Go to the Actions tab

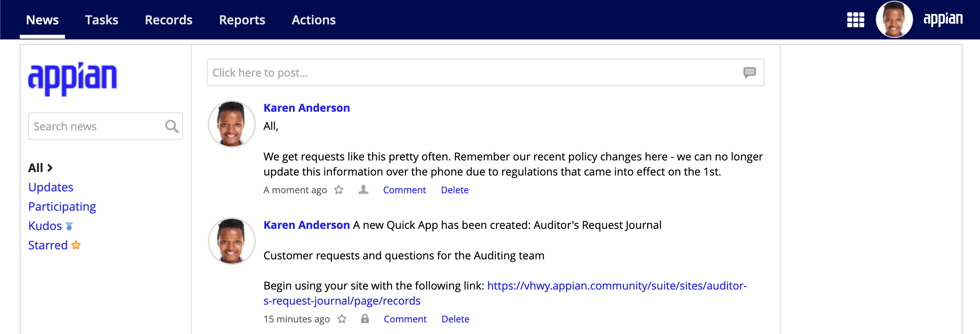tap(314, 20)
